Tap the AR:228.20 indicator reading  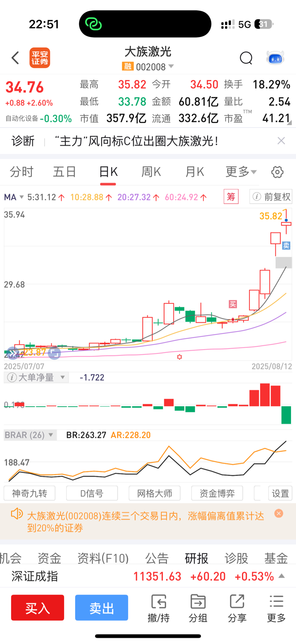click(131, 435)
